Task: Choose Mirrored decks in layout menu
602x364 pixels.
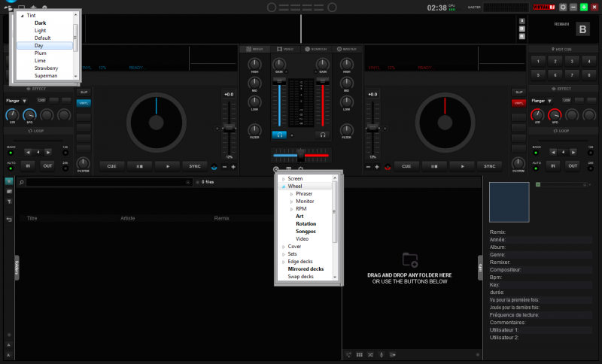Action: 306,268
